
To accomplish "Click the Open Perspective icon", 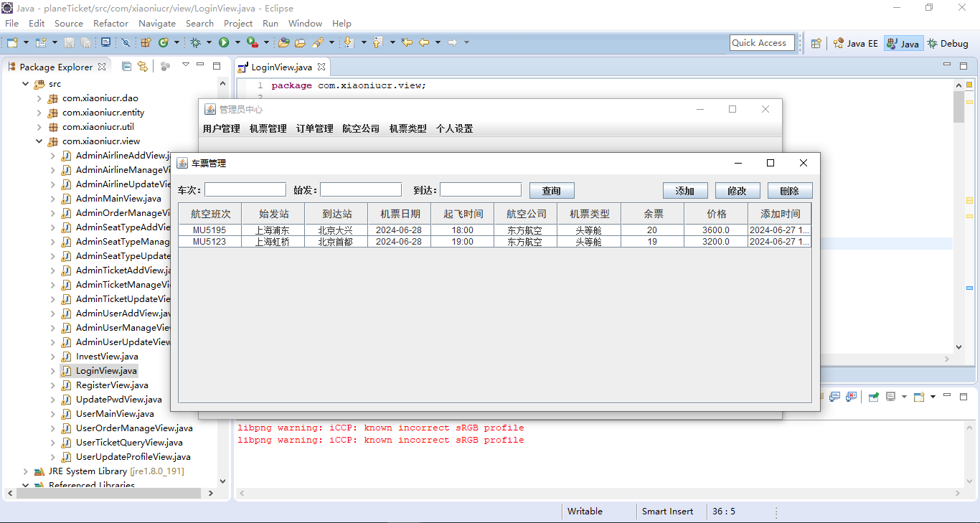I will tap(816, 43).
